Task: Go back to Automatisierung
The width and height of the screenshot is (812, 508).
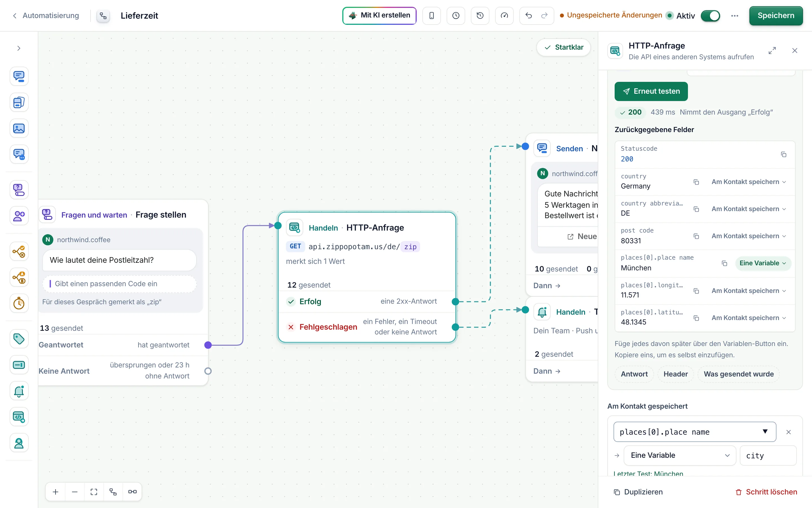Action: point(46,16)
